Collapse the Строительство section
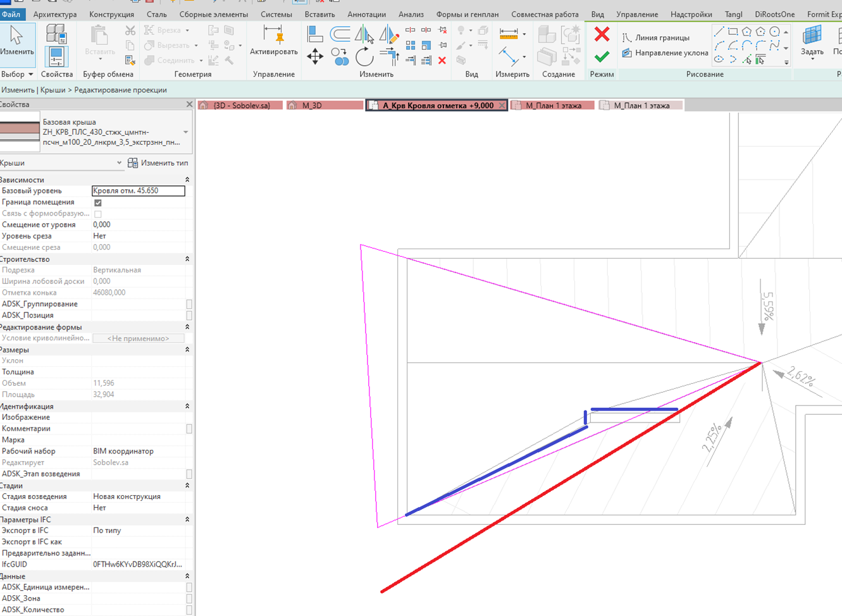The height and width of the screenshot is (616, 842). click(187, 259)
